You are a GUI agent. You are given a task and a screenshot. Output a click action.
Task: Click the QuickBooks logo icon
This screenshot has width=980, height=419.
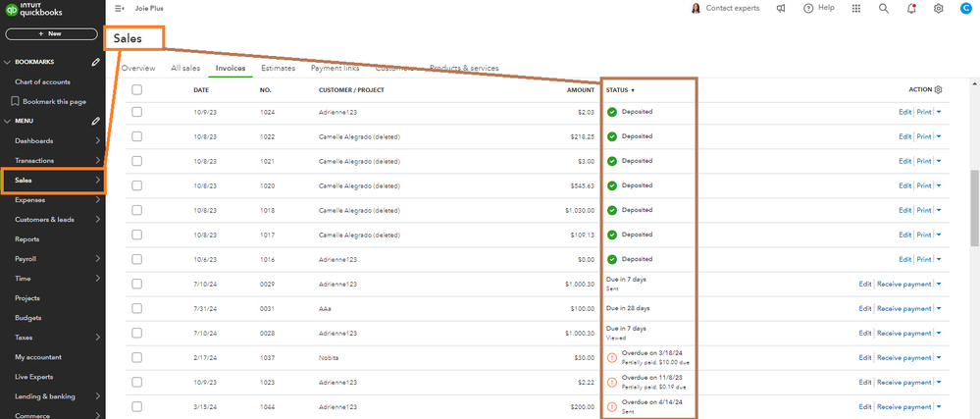11,9
